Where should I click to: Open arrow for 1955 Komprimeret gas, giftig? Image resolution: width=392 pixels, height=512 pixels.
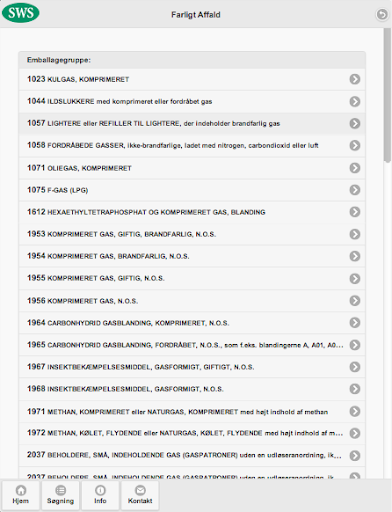coord(355,278)
